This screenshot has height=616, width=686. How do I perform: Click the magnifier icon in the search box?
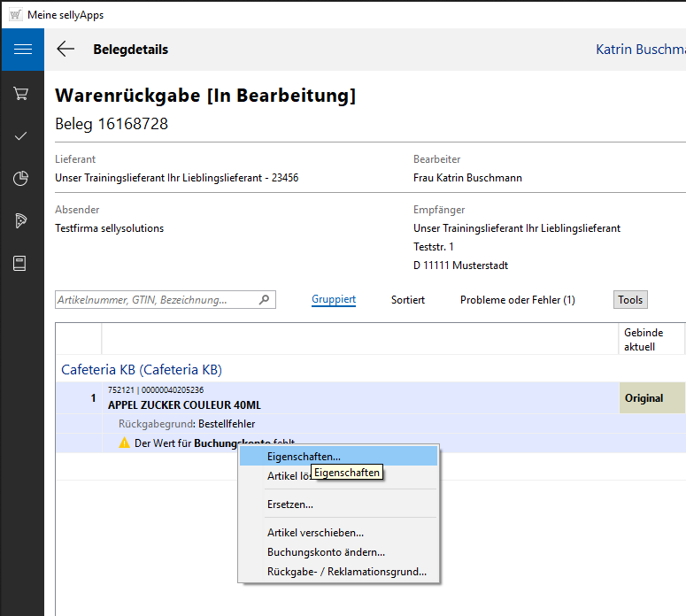(x=264, y=300)
